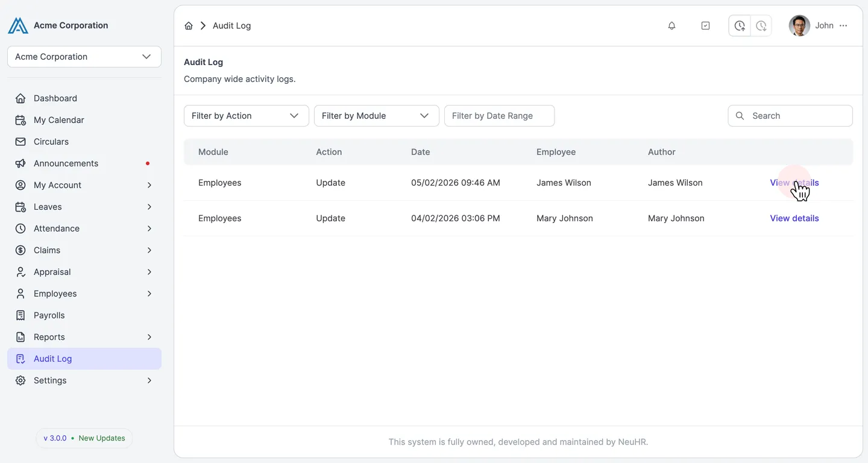Click the Reports chart icon
The height and width of the screenshot is (463, 868).
(20, 337)
